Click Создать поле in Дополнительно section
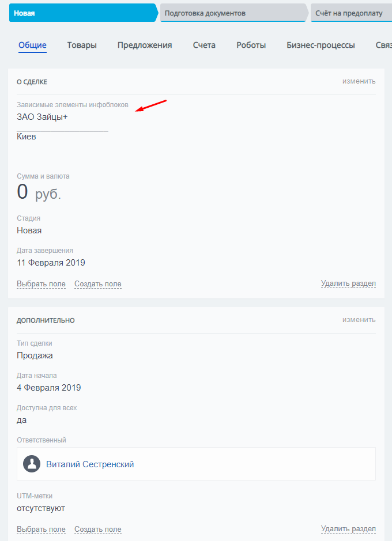Image resolution: width=392 pixels, height=541 pixels. coord(98,529)
